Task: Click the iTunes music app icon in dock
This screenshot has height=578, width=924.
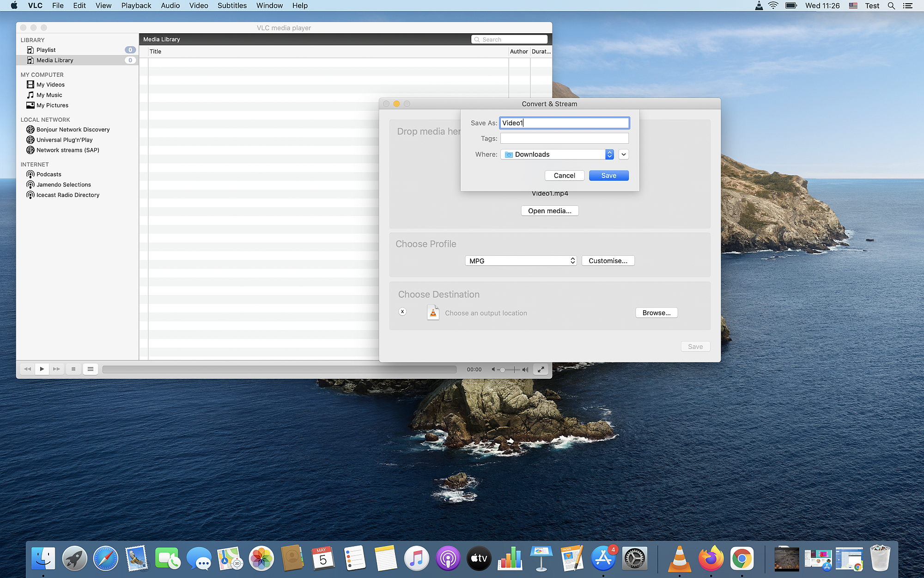Action: click(416, 559)
